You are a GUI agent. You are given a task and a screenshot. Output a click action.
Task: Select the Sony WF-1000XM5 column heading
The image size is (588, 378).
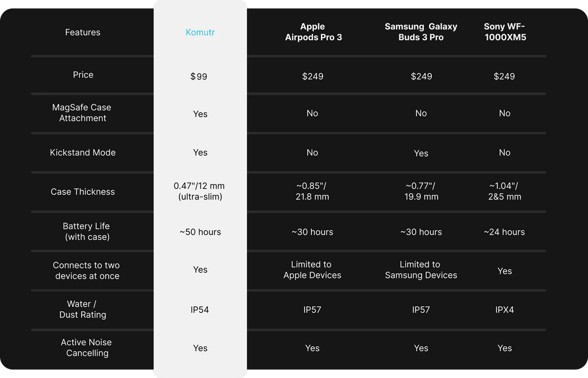pos(505,32)
